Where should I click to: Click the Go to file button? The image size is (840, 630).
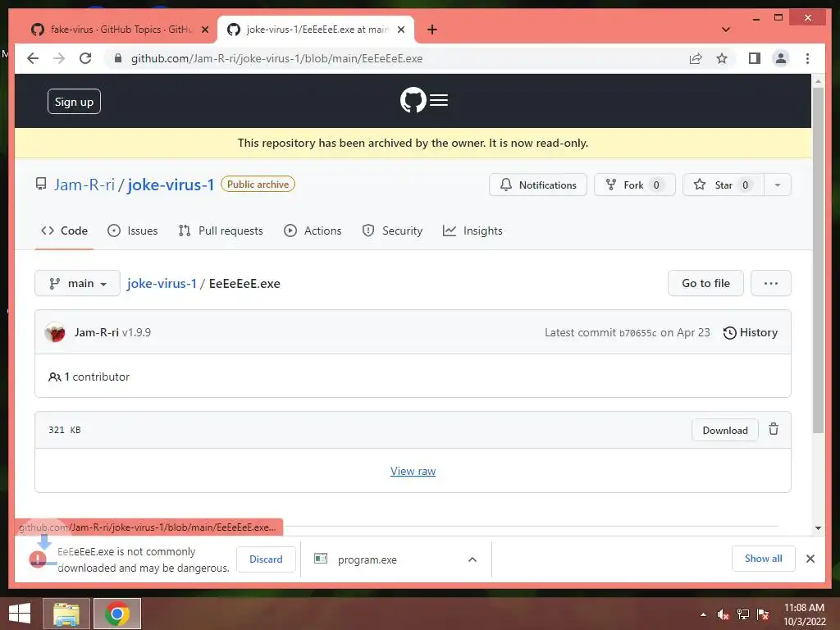coord(705,283)
